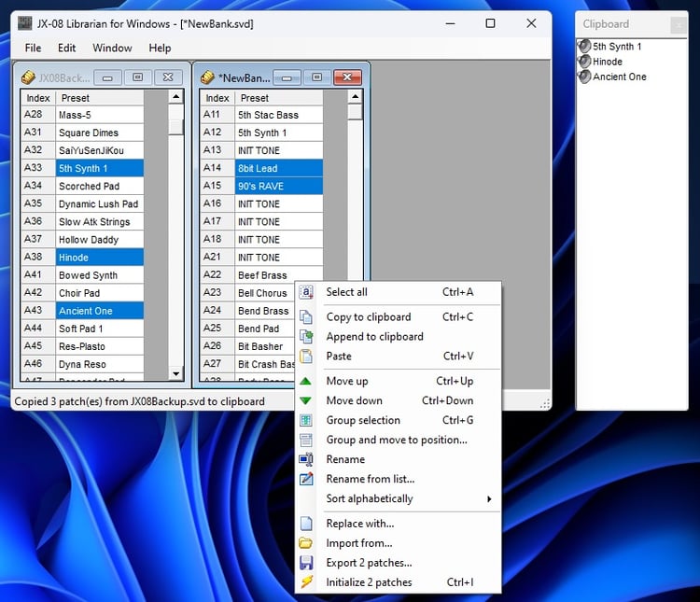Choose Copy to clipboard menu entry
Viewport: 700px width, 602px height.
point(399,317)
